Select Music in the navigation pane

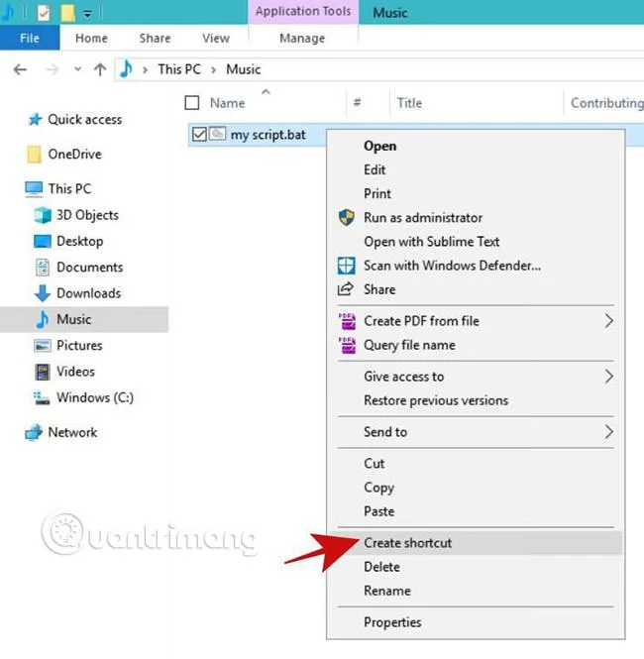pos(74,319)
